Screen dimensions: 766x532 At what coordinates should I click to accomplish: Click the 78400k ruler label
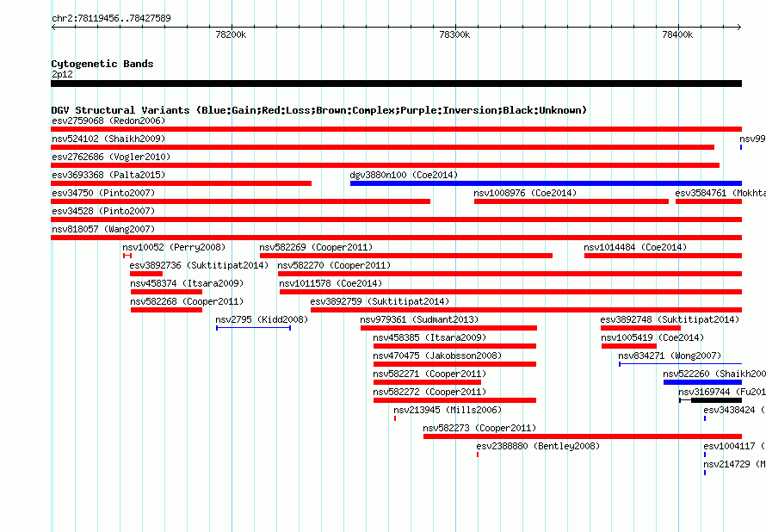tap(677, 34)
